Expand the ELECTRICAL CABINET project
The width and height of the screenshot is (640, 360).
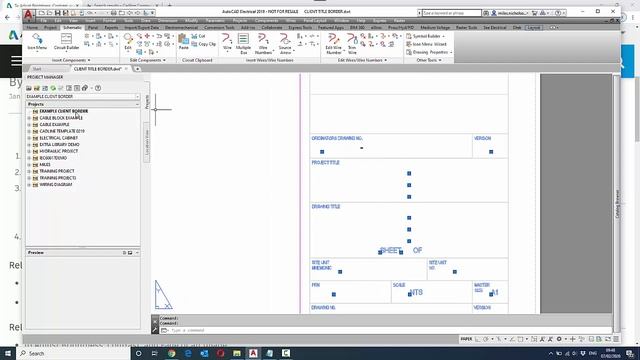click(x=29, y=138)
